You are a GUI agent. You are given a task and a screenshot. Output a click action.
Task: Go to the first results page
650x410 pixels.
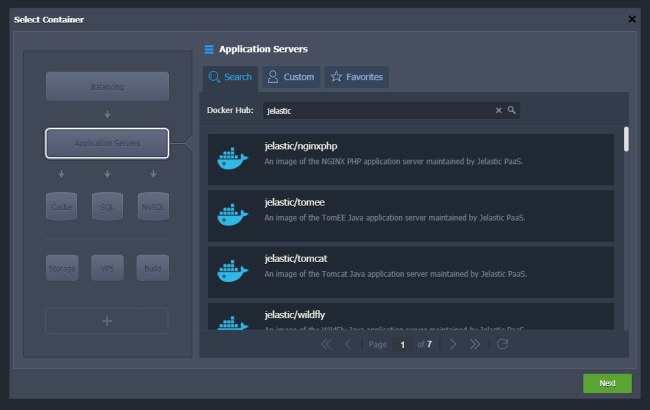326,344
